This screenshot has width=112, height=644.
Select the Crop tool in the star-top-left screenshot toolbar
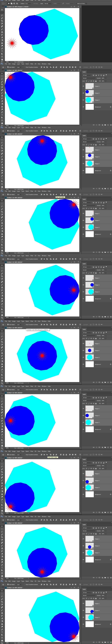coord(2,84)
